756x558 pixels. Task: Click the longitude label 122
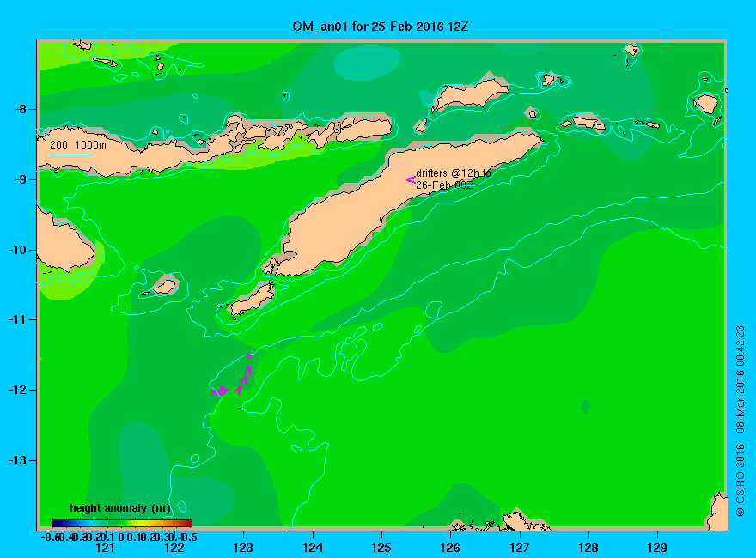(174, 548)
